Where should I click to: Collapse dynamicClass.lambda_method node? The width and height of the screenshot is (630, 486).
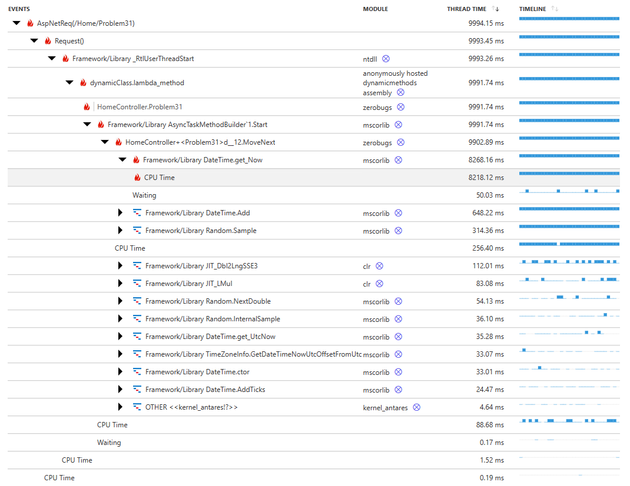(x=70, y=82)
